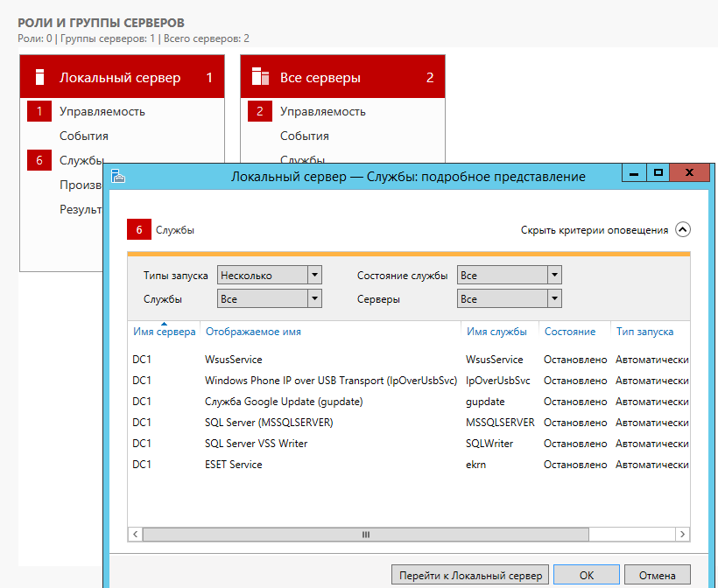
Task: Click the Отмена button
Action: (x=657, y=575)
